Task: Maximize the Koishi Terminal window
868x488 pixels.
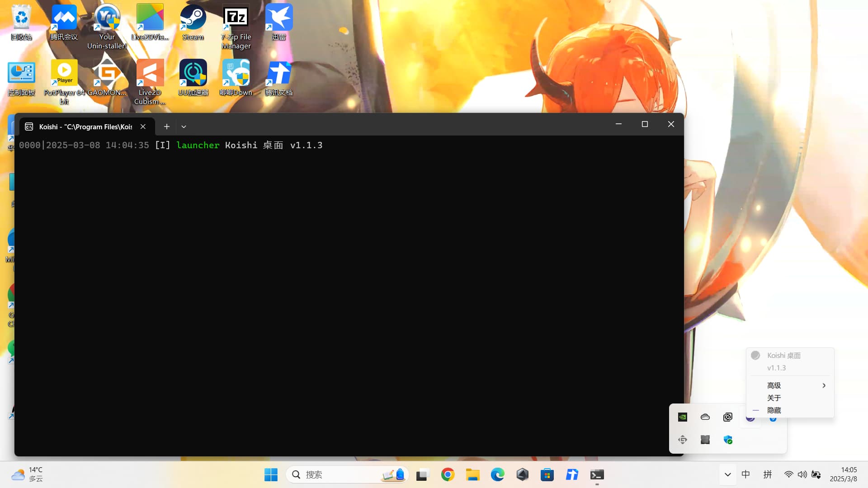Action: (645, 124)
